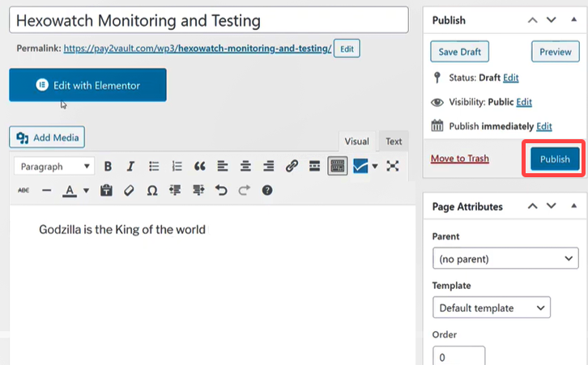Toggle italic text formatting
588x365 pixels.
point(130,166)
